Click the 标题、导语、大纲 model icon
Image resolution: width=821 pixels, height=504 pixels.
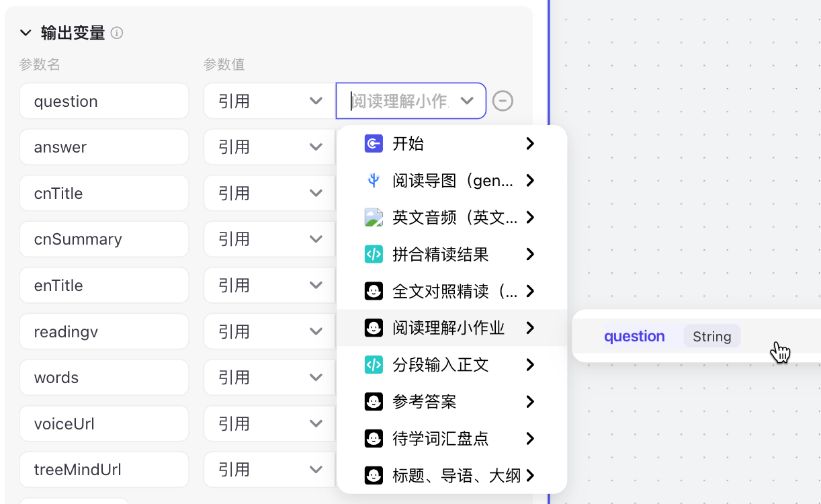pos(374,476)
